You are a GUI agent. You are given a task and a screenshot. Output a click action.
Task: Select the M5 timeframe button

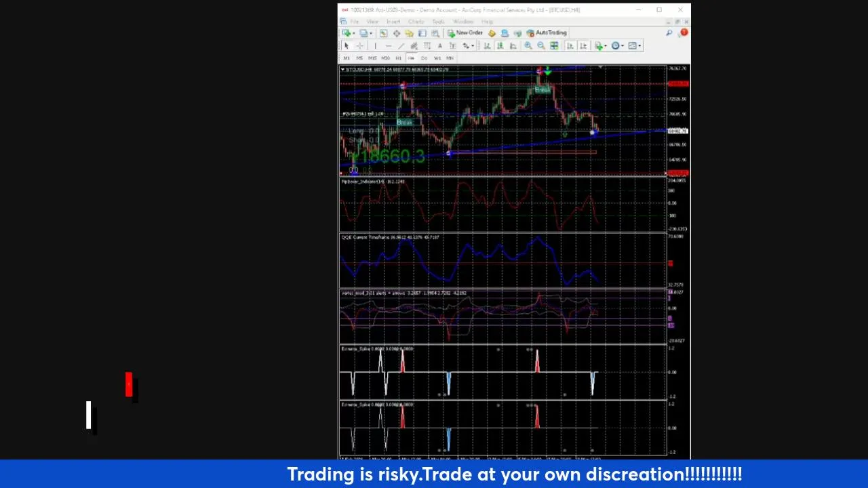point(359,58)
